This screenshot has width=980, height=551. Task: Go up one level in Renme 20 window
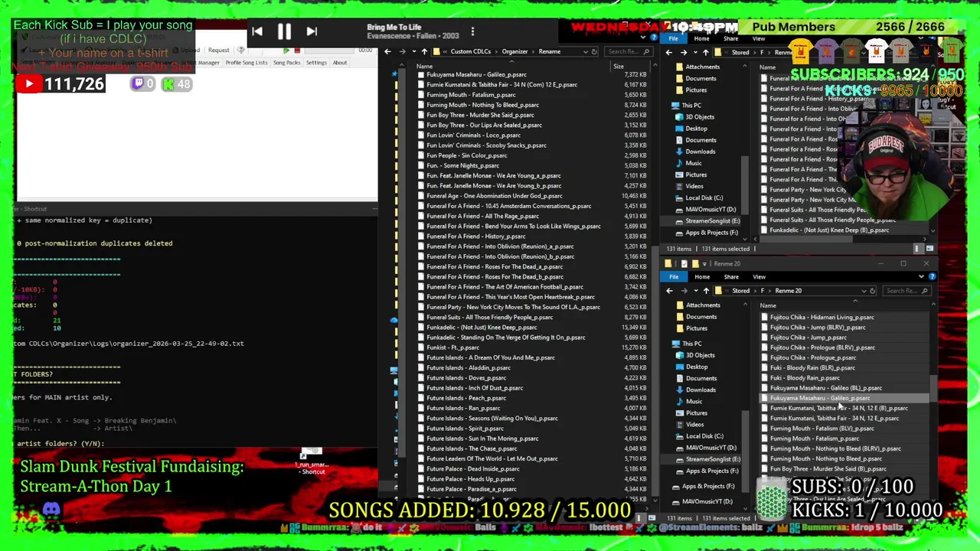tap(706, 291)
